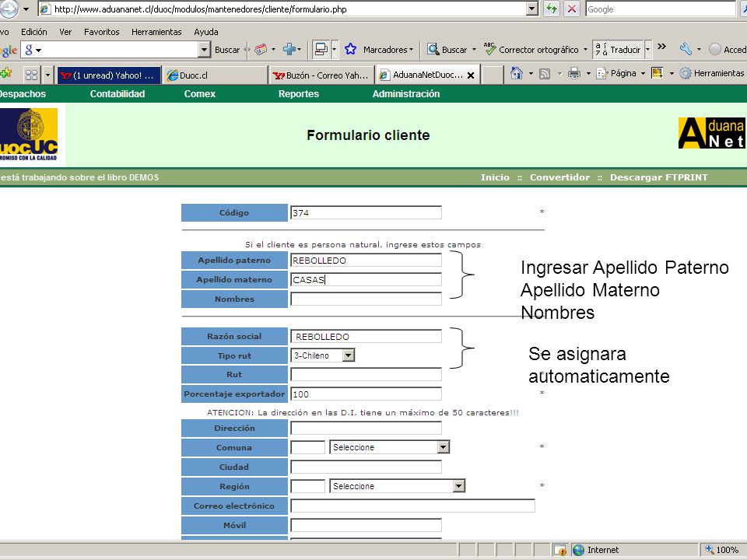Open the Ayuda menu
This screenshot has width=747, height=560.
(x=205, y=32)
